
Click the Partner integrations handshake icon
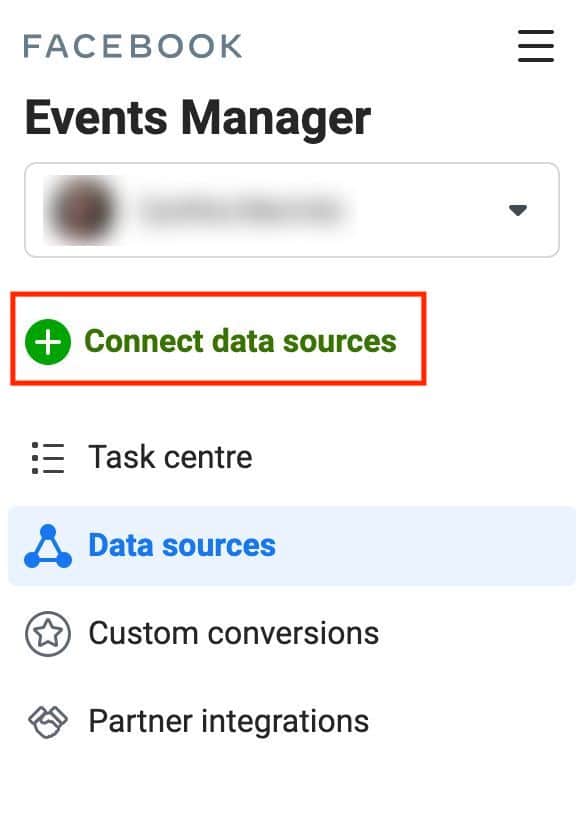47,721
